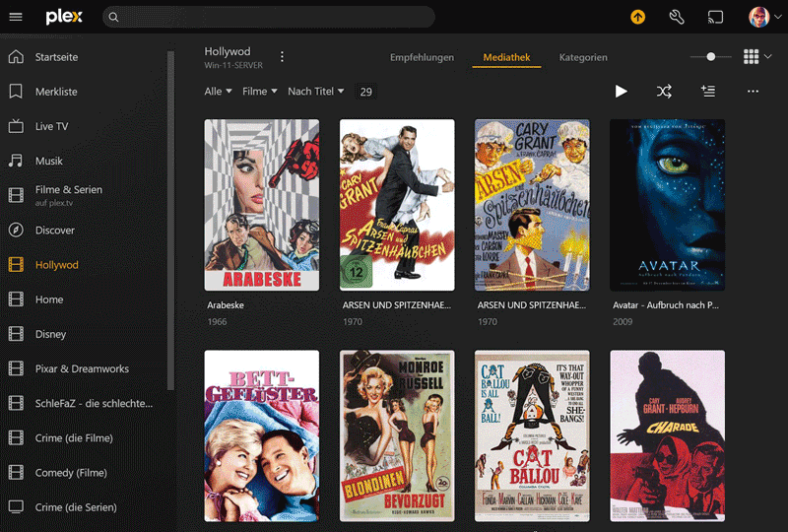The width and height of the screenshot is (788, 532).
Task: Click the 1966 year under Arabeske
Action: coord(217,321)
